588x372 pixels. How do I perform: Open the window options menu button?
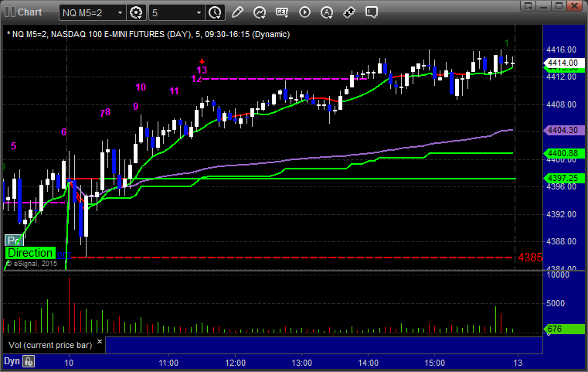click(x=529, y=5)
